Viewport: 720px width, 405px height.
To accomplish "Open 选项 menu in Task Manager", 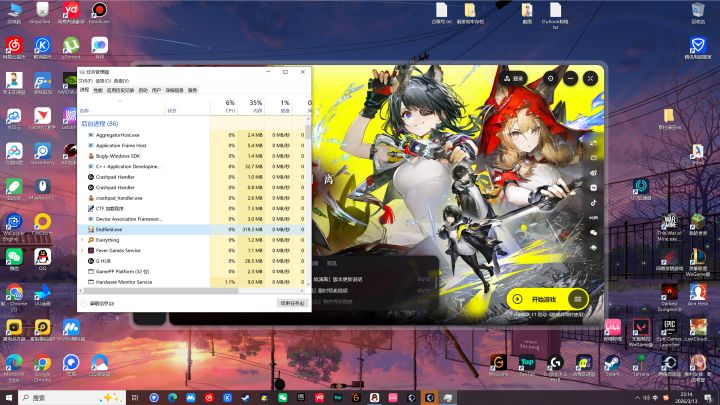I will pos(103,81).
